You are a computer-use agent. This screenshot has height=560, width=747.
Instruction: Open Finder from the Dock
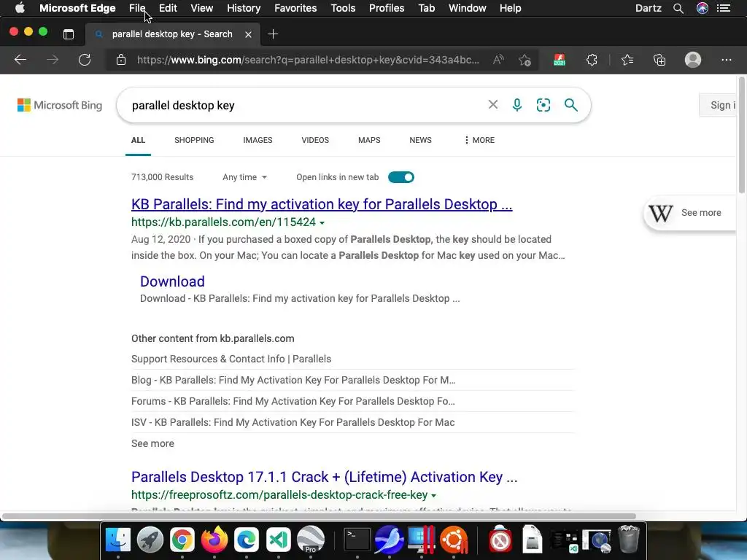(x=117, y=540)
